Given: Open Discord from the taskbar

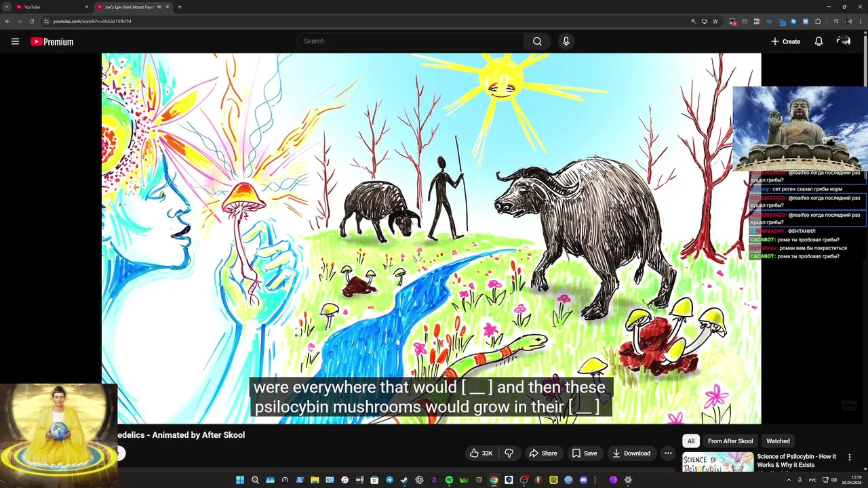Looking at the screenshot, I should [583, 480].
